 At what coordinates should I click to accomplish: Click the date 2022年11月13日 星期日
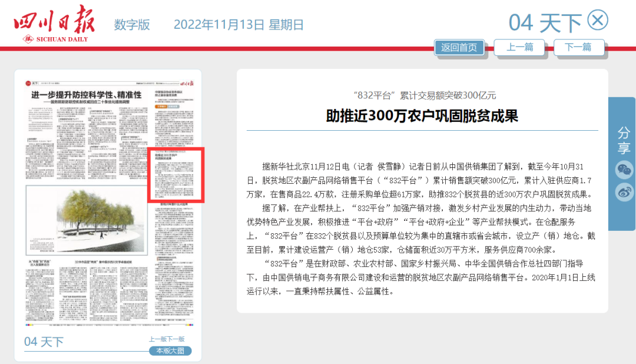238,25
